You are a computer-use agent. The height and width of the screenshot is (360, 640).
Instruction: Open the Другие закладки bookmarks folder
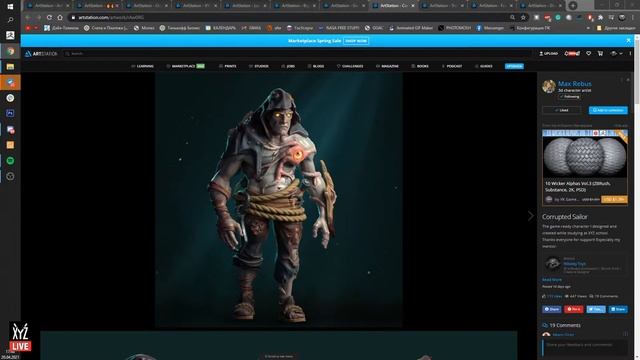point(616,28)
